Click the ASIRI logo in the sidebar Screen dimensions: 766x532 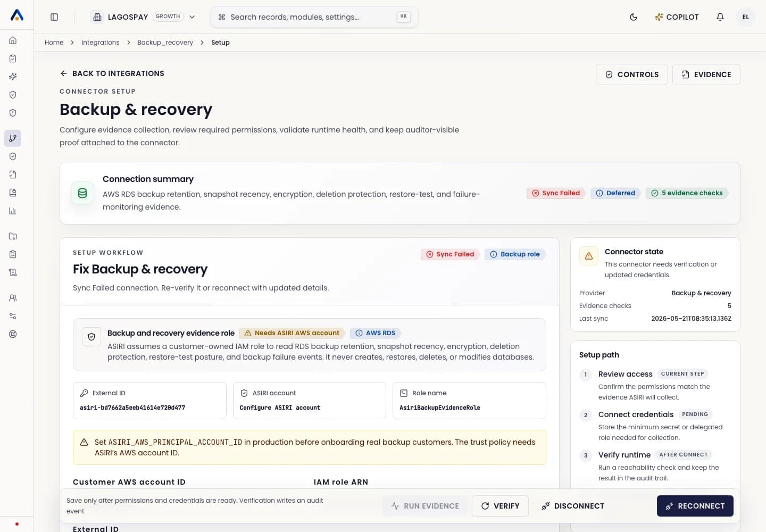click(x=17, y=15)
